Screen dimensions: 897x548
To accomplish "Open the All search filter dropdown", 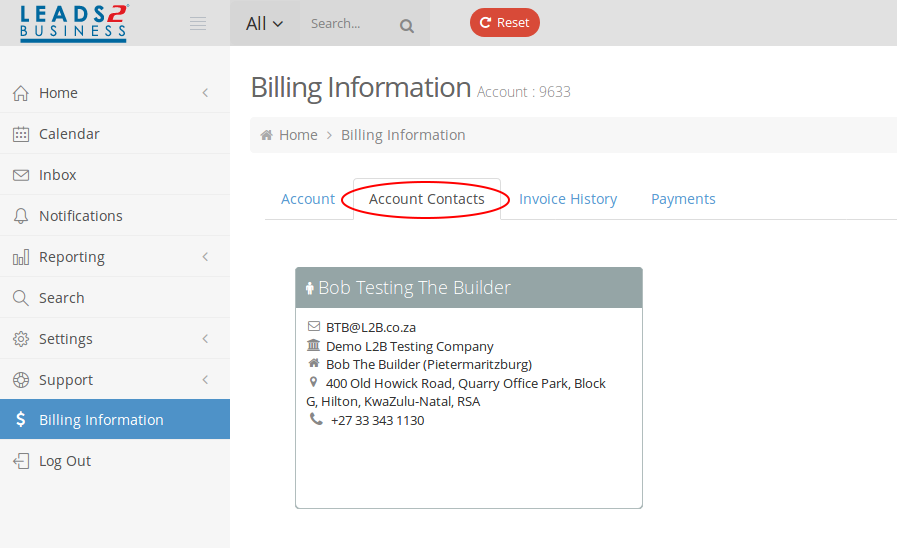I will pos(264,23).
